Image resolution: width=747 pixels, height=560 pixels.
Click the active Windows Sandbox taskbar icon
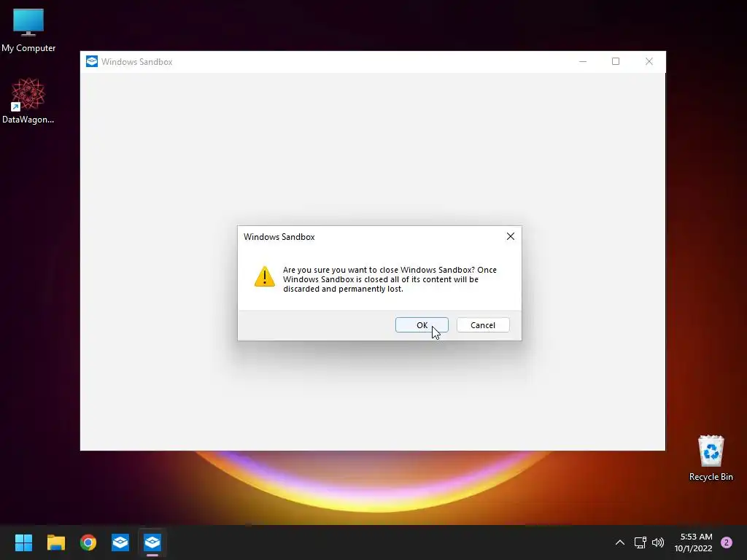pyautogui.click(x=152, y=542)
